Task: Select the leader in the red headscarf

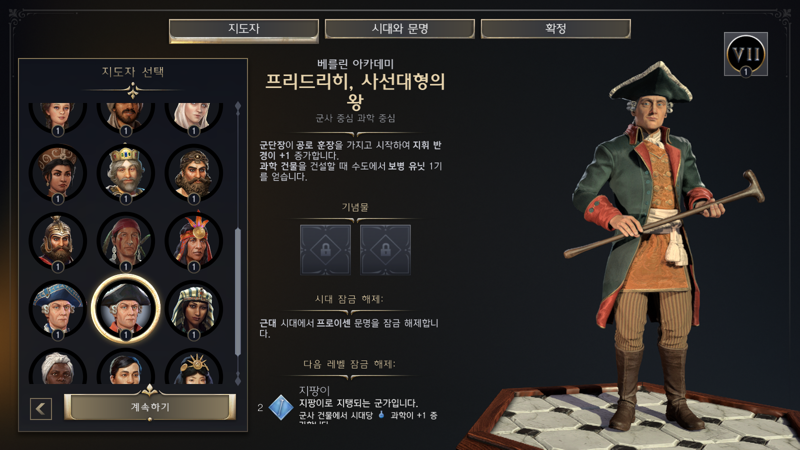Action: click(x=126, y=241)
